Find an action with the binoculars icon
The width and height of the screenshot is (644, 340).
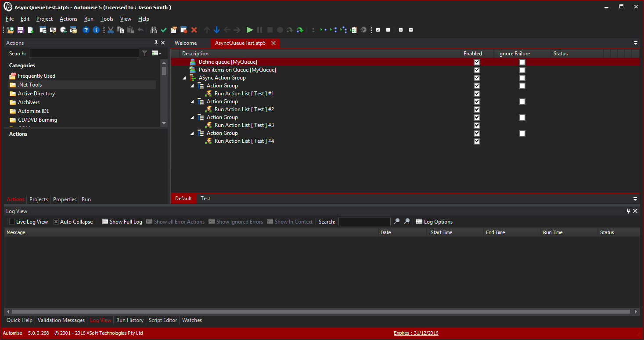click(x=154, y=30)
